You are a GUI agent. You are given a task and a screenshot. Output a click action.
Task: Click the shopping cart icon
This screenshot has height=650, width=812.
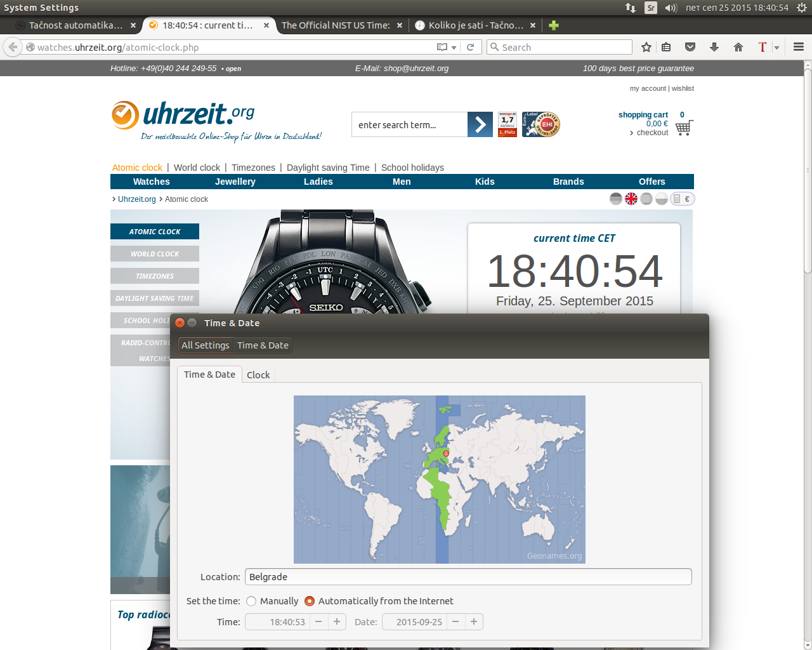click(684, 128)
